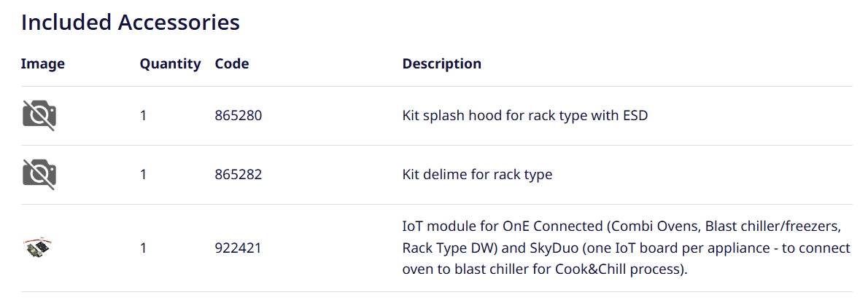Click the Quantity column header
Viewport: 868px width, 303px height.
click(x=170, y=63)
